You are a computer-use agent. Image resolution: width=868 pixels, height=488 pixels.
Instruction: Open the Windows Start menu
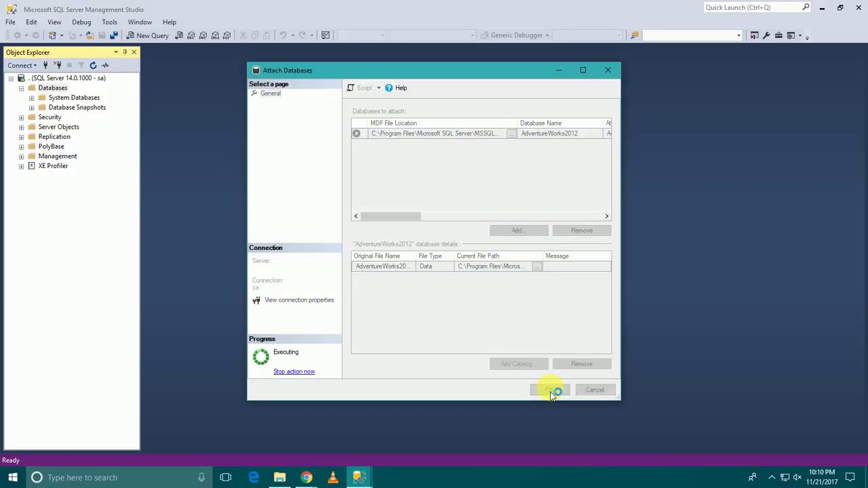coord(12,477)
